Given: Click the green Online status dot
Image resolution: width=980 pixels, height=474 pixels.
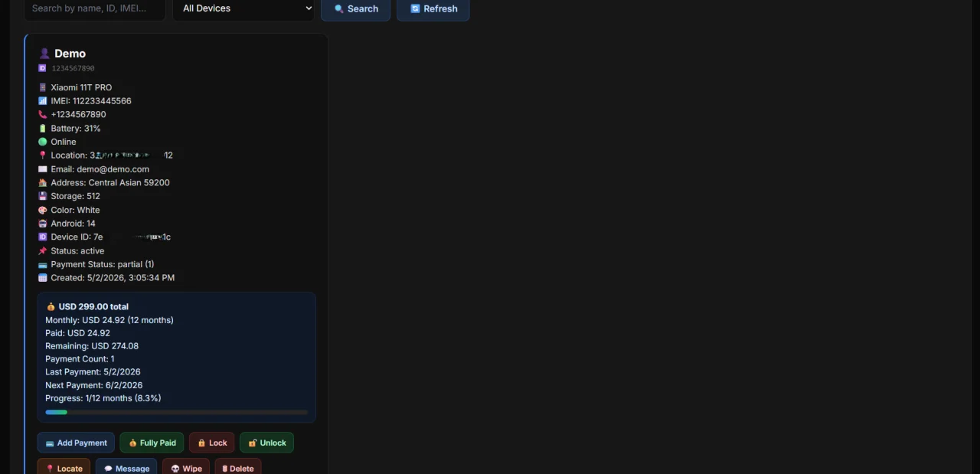Looking at the screenshot, I should coord(43,142).
